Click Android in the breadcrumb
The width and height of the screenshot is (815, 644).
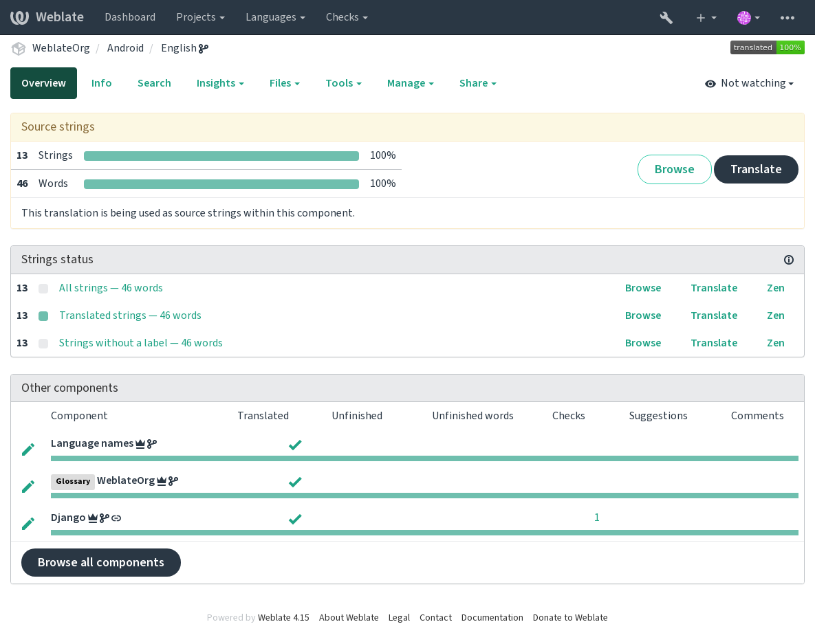point(125,48)
